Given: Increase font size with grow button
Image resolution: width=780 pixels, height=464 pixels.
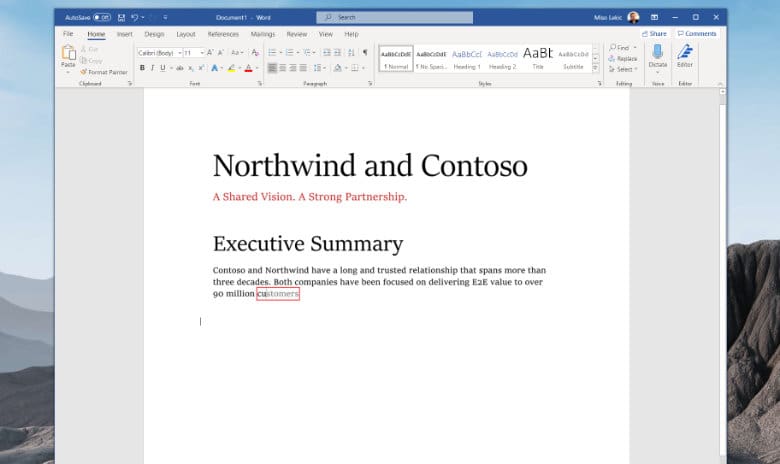Looking at the screenshot, I should coord(210,52).
